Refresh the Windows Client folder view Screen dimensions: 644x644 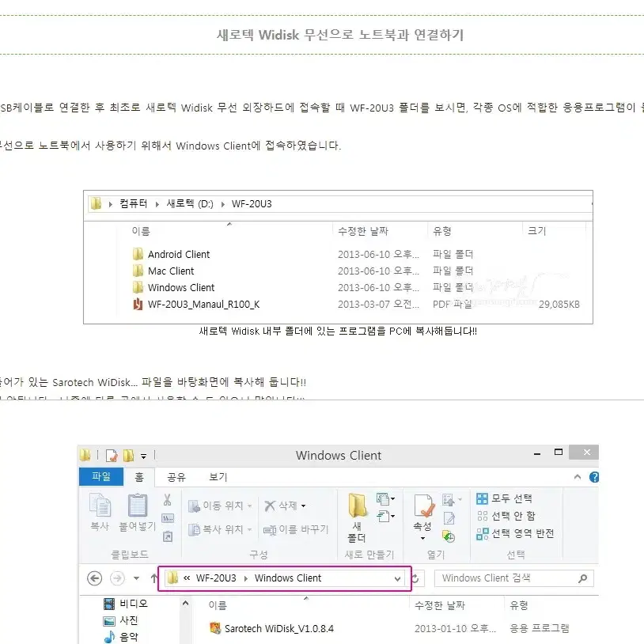coord(415,578)
